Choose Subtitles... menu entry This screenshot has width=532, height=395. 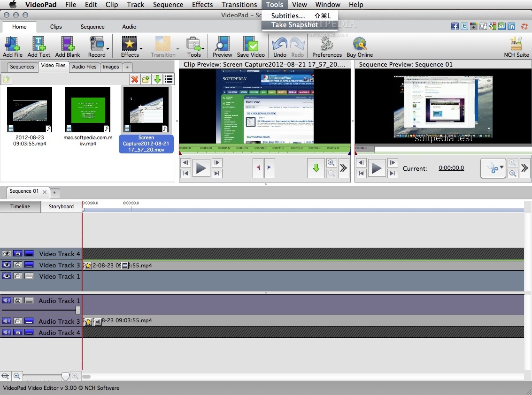click(x=300, y=15)
